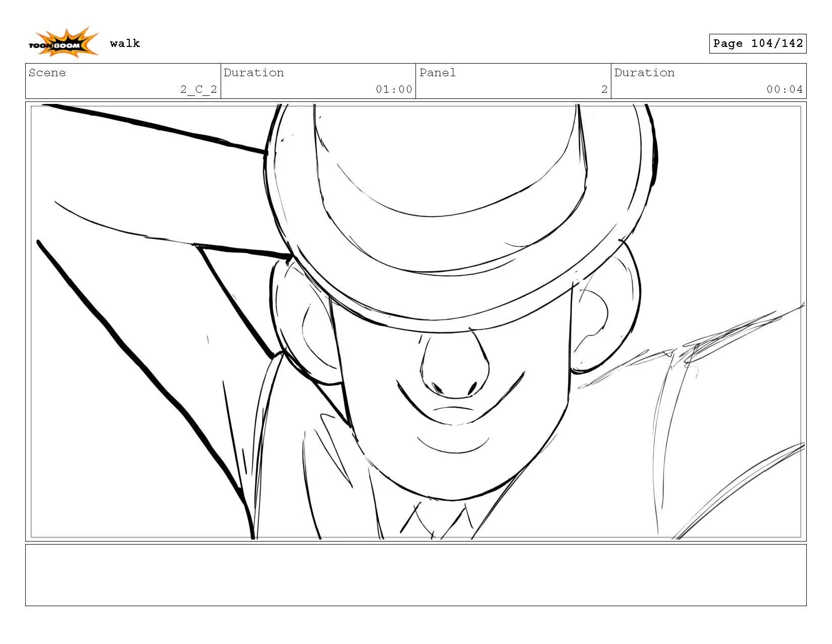Click the "Page 104/142" indicator
The image size is (832, 644).
point(758,43)
